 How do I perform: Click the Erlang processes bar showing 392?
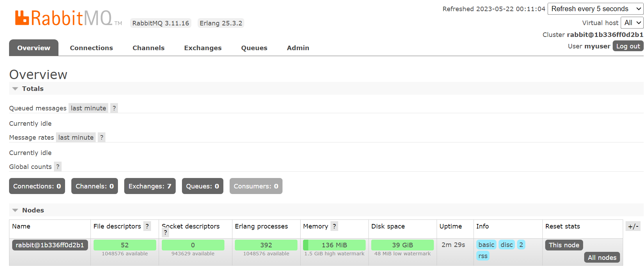(266, 245)
